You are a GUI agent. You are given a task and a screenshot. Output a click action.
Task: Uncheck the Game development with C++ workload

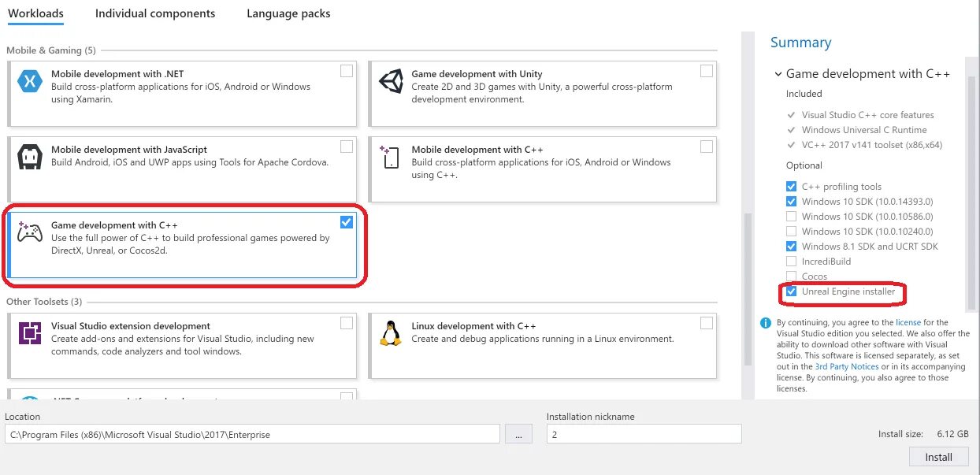347,222
